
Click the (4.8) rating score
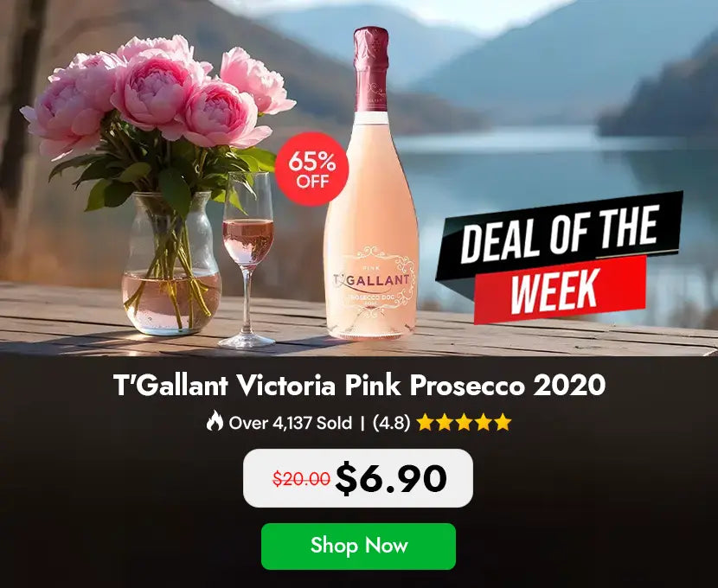[x=391, y=423]
